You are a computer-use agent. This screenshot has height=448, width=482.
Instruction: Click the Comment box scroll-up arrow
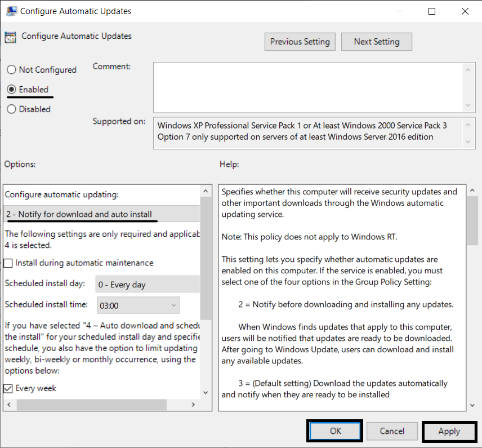coord(468,70)
